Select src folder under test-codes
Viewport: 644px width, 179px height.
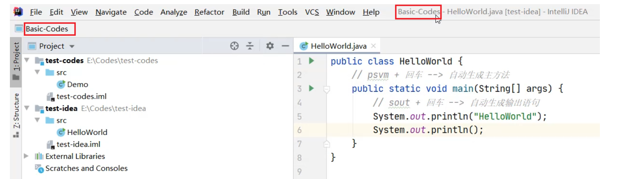click(61, 72)
